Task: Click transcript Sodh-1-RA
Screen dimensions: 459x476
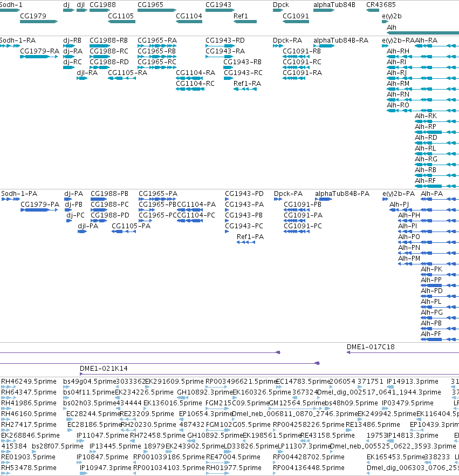Action: (x=10, y=46)
